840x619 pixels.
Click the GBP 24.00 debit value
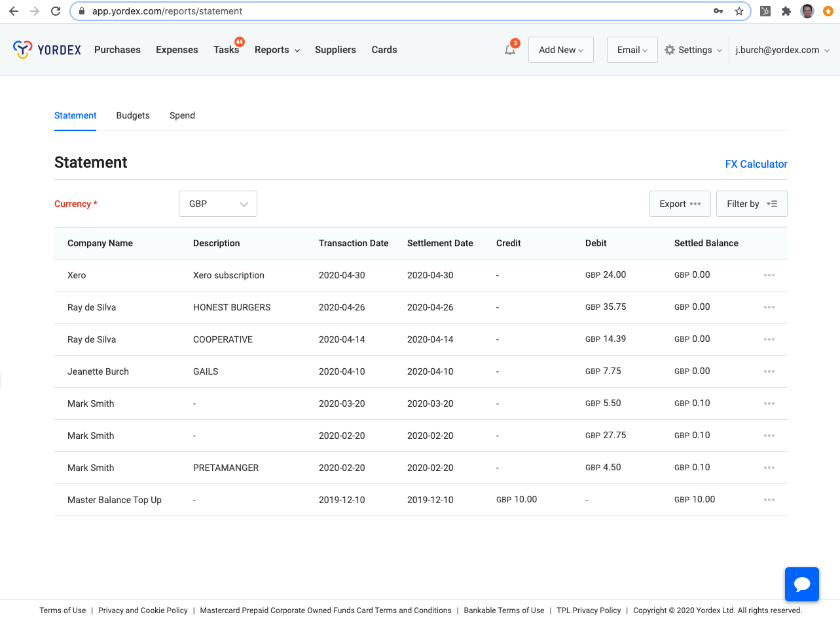pos(606,274)
